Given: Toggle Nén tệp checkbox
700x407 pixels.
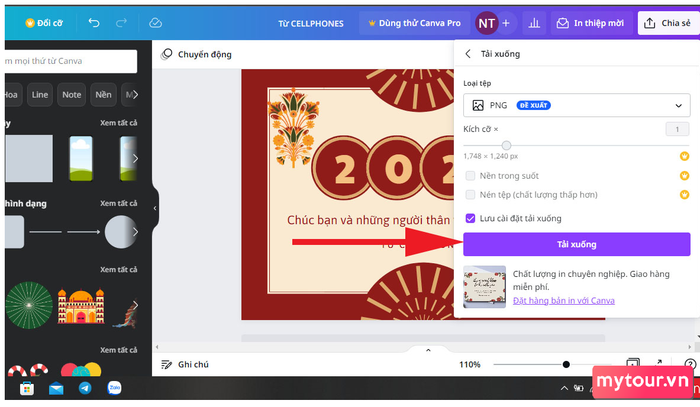Looking at the screenshot, I should (470, 195).
